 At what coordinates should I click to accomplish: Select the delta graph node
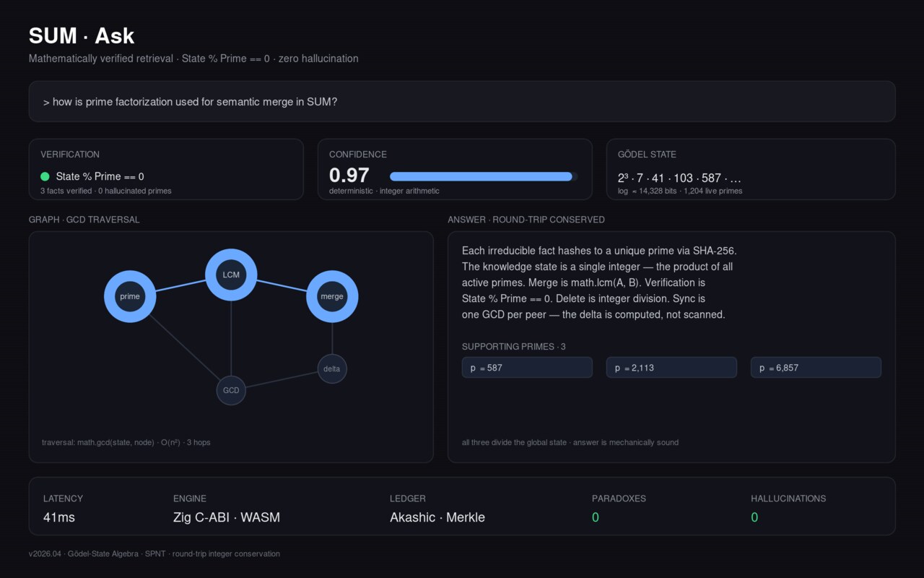(332, 368)
